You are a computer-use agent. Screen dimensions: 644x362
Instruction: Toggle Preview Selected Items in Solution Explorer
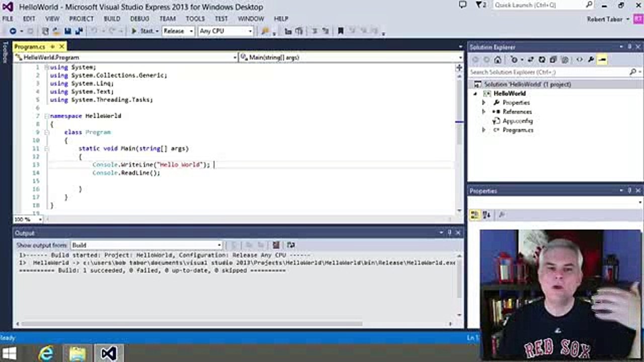(x=602, y=60)
